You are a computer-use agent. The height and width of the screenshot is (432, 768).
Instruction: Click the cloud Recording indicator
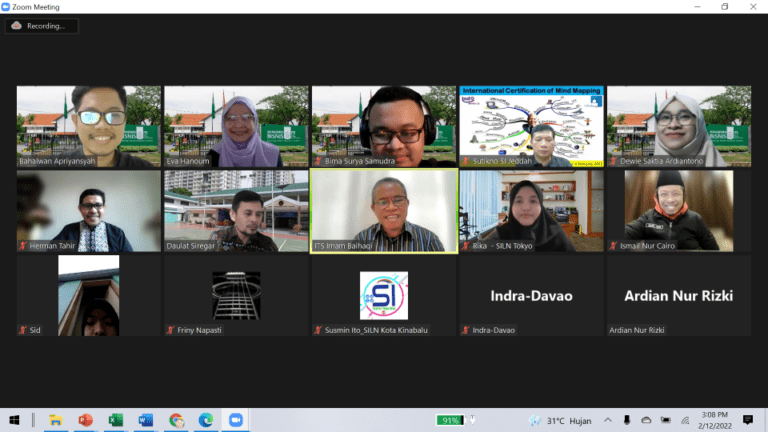point(41,26)
